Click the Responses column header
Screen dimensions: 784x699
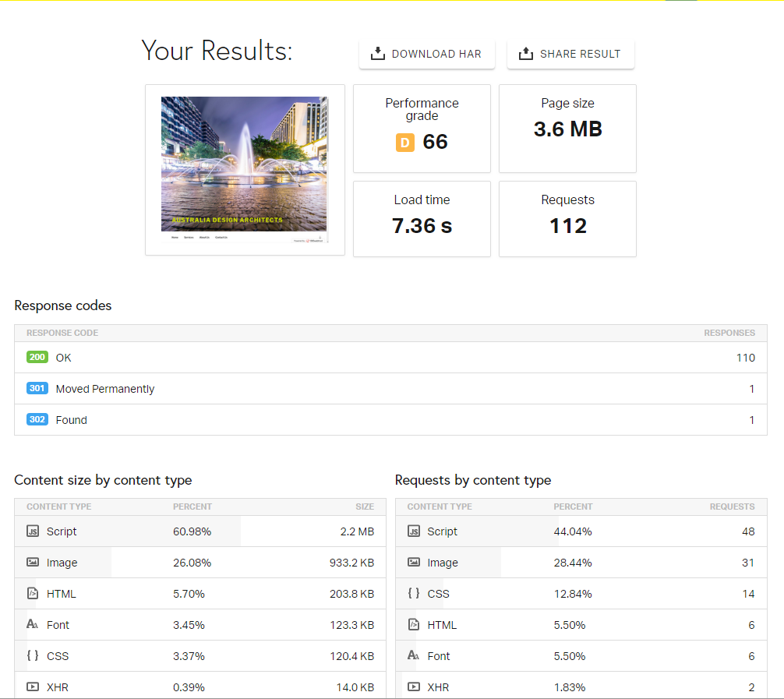[729, 333]
